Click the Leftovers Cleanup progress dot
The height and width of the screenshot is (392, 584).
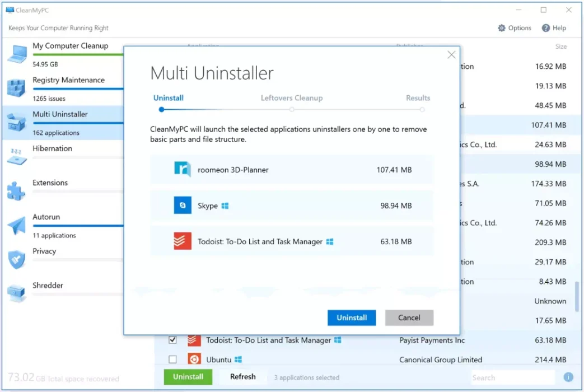(292, 110)
